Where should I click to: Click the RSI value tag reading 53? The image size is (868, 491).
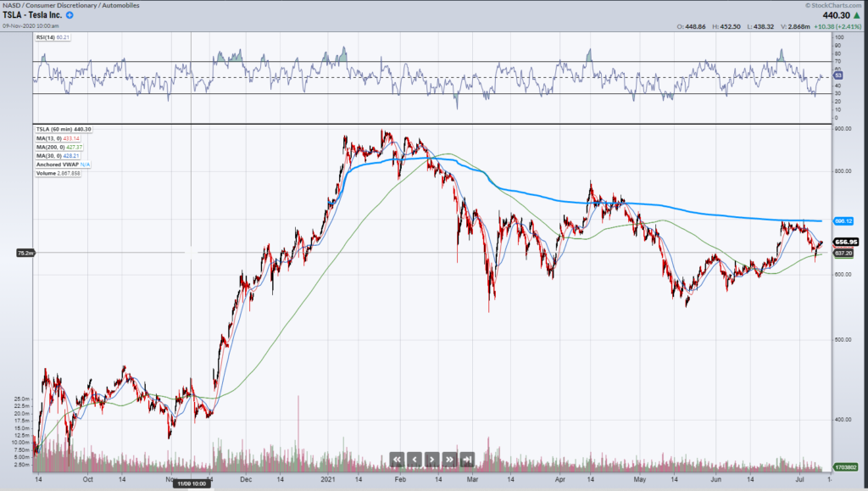(838, 75)
